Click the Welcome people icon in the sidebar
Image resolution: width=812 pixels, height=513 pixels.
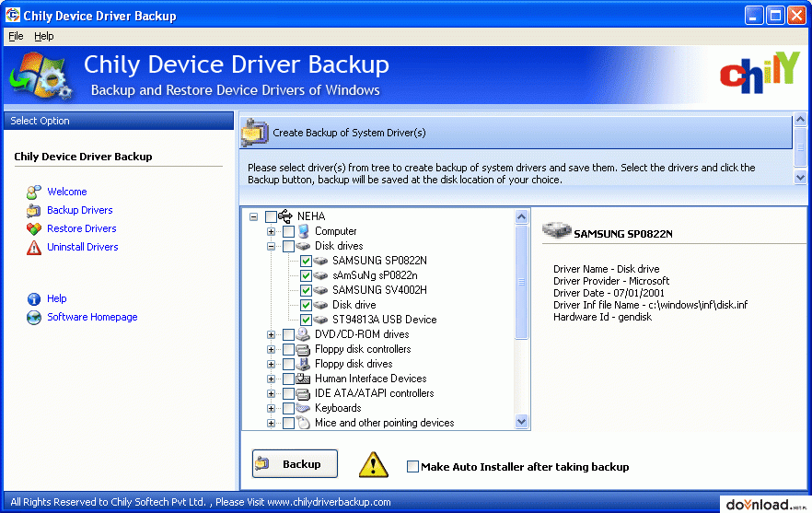pos(34,192)
